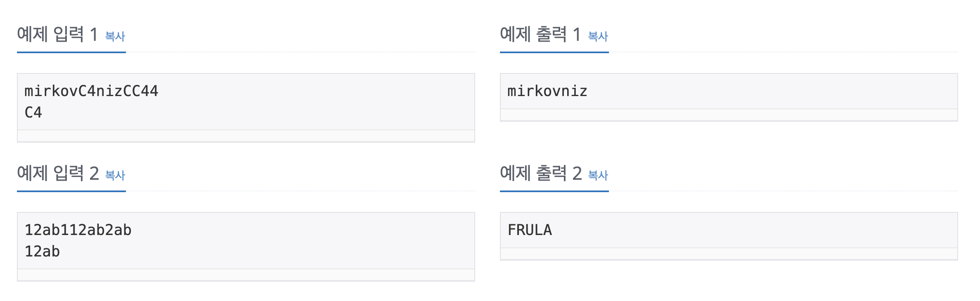Click the FRULA output text
Image resolution: width=980 pixels, height=301 pixels.
click(530, 230)
